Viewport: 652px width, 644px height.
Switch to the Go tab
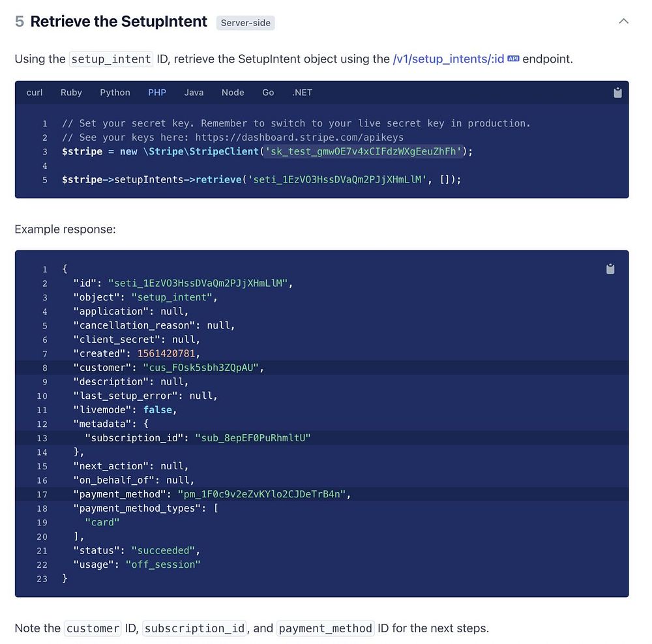(x=268, y=93)
